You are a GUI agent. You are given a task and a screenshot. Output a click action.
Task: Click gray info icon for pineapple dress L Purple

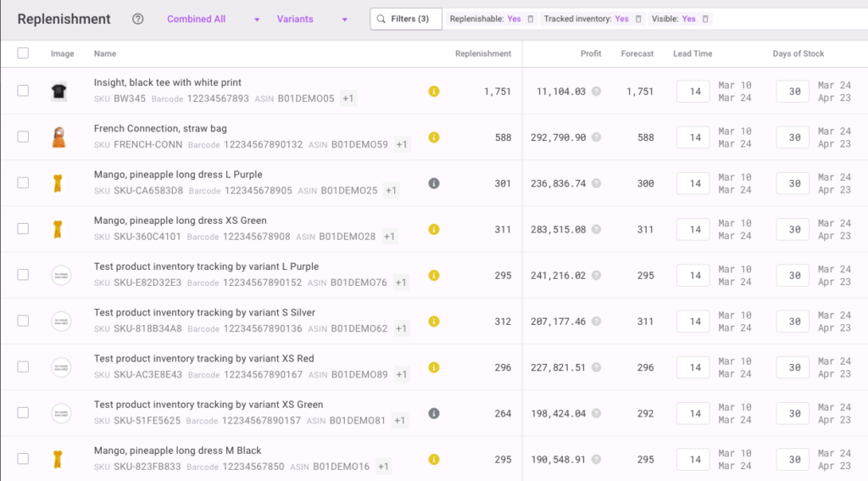pyautogui.click(x=434, y=183)
